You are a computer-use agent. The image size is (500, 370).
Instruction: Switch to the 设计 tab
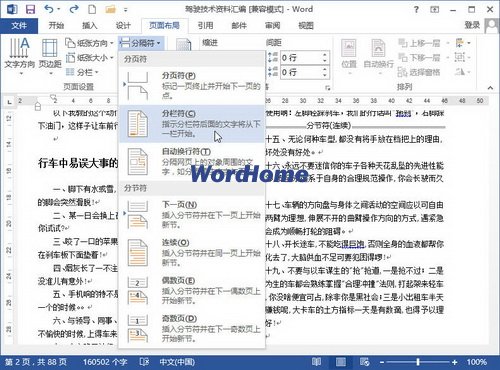[123, 25]
